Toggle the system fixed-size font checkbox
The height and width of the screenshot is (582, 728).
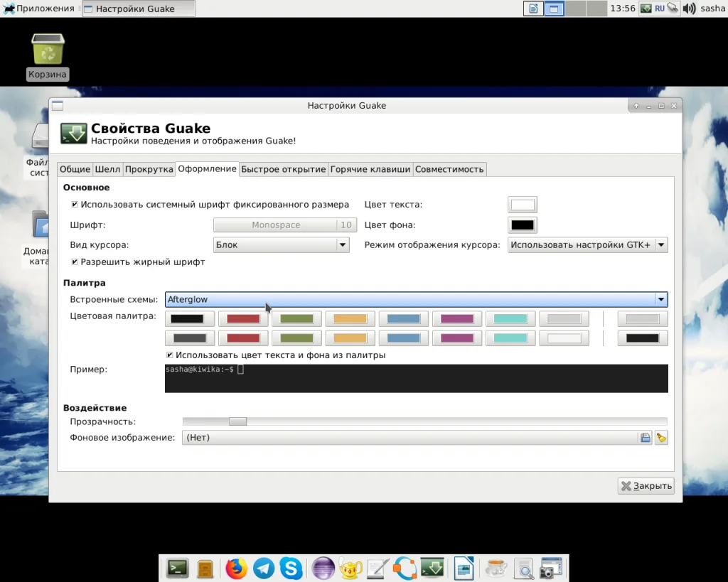coord(74,204)
